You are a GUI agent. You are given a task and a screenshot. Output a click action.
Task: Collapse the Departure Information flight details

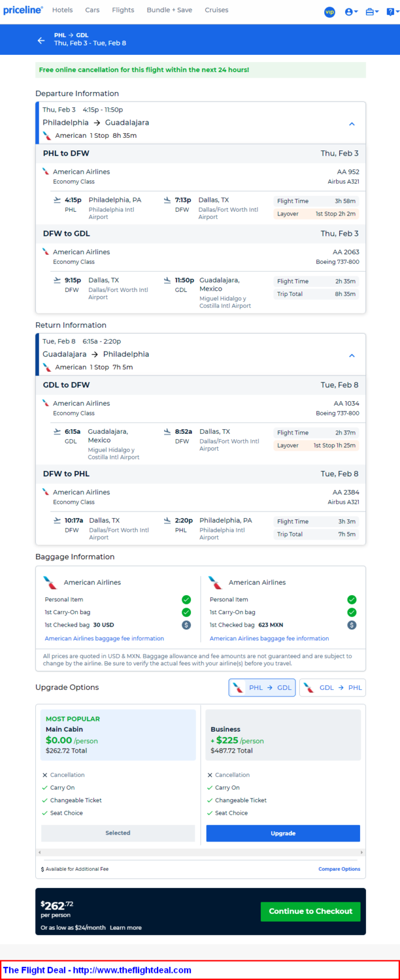[352, 124]
